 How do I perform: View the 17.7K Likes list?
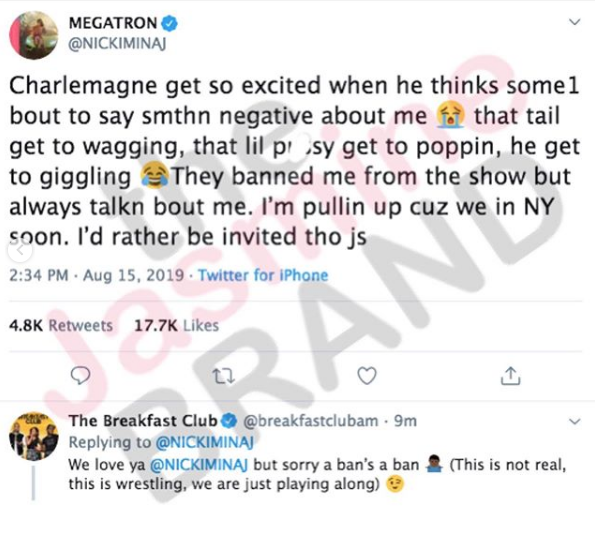coord(176,326)
